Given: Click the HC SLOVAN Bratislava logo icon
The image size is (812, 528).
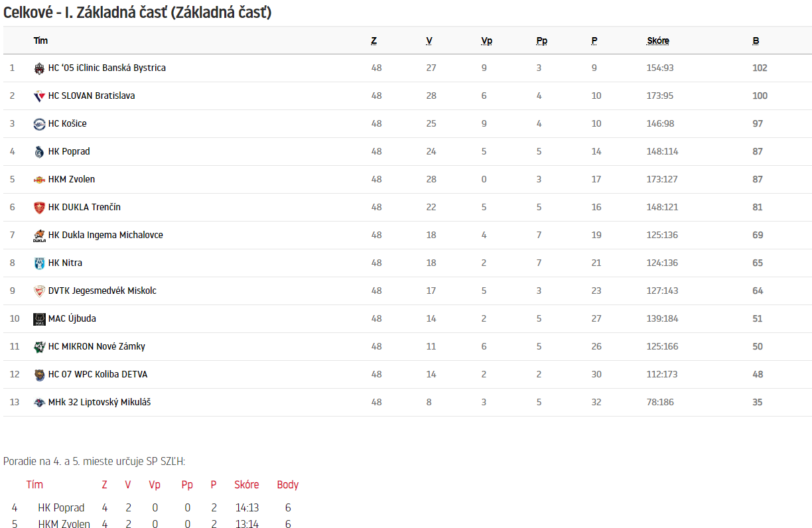Looking at the screenshot, I should tap(39, 96).
